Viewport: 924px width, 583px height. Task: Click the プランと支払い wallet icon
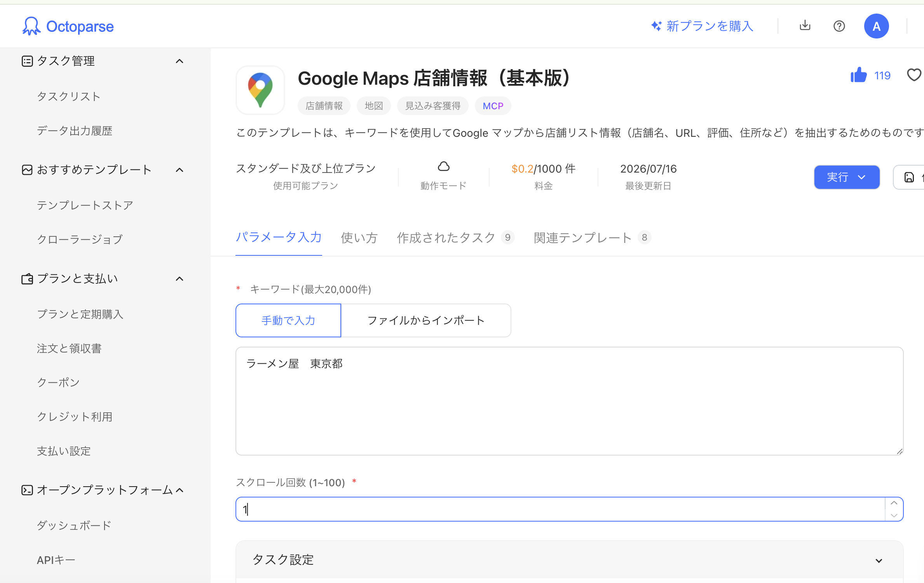(27, 279)
